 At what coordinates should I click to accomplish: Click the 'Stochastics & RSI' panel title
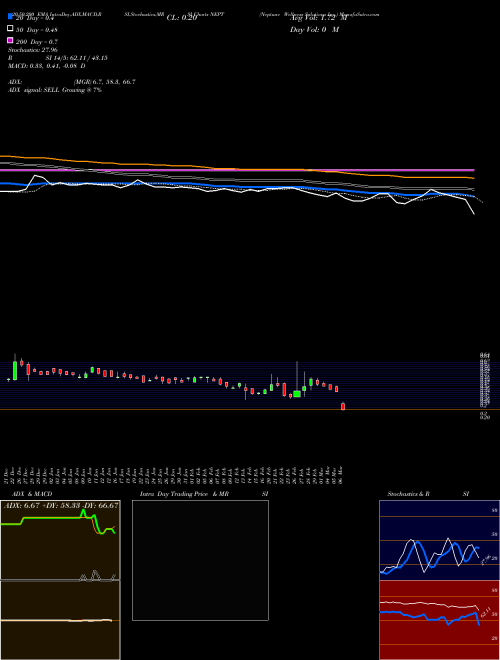pos(428,494)
